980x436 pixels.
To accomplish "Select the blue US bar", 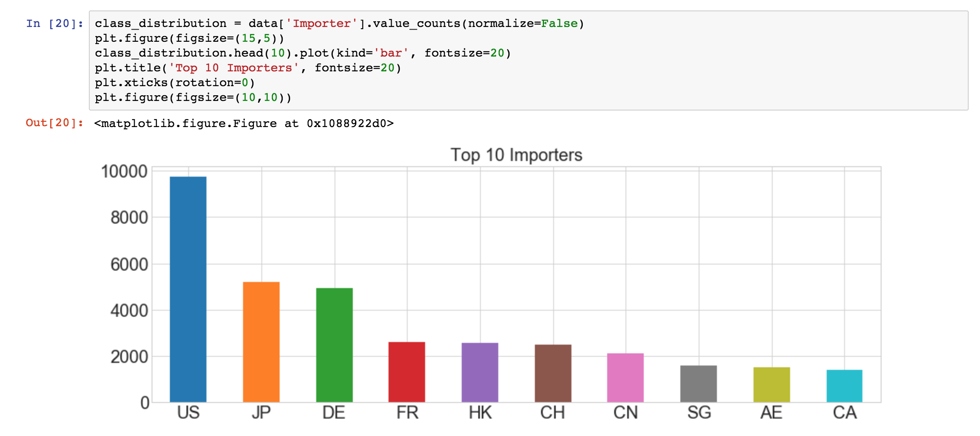I will click(x=188, y=289).
